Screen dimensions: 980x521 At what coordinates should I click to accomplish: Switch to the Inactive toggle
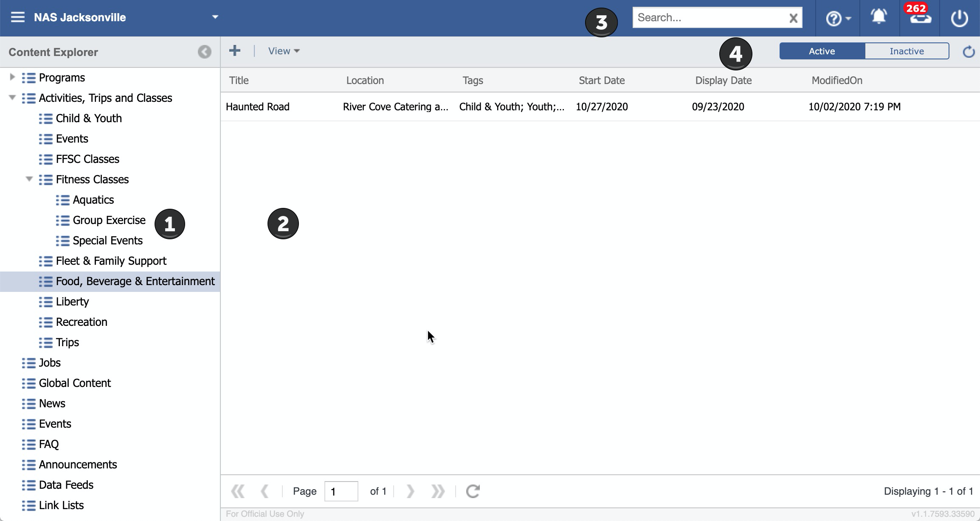[x=907, y=51]
